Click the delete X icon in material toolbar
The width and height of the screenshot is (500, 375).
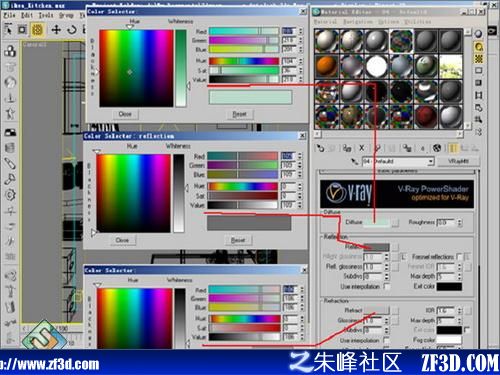pyautogui.click(x=361, y=148)
